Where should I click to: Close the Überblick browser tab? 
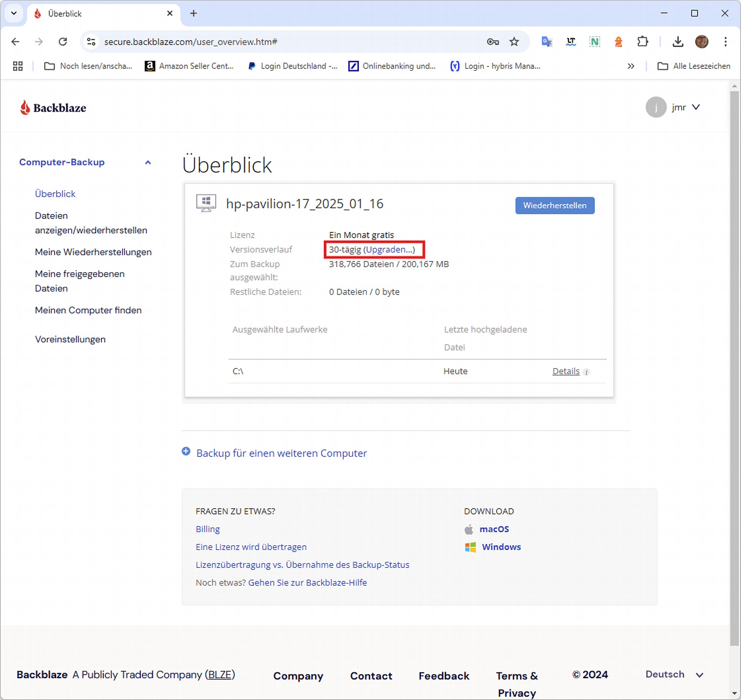click(170, 13)
